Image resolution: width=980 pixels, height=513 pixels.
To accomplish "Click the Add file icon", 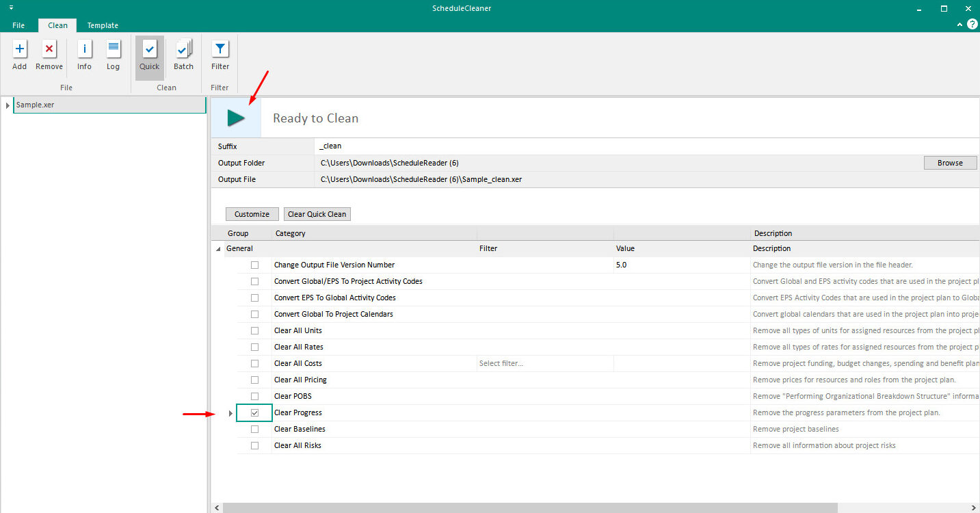I will 20,49.
